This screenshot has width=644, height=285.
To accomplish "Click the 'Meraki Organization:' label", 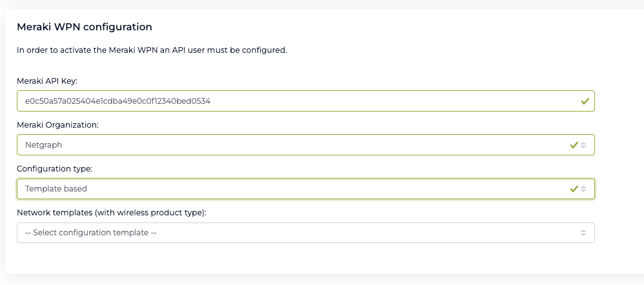I will tap(57, 124).
